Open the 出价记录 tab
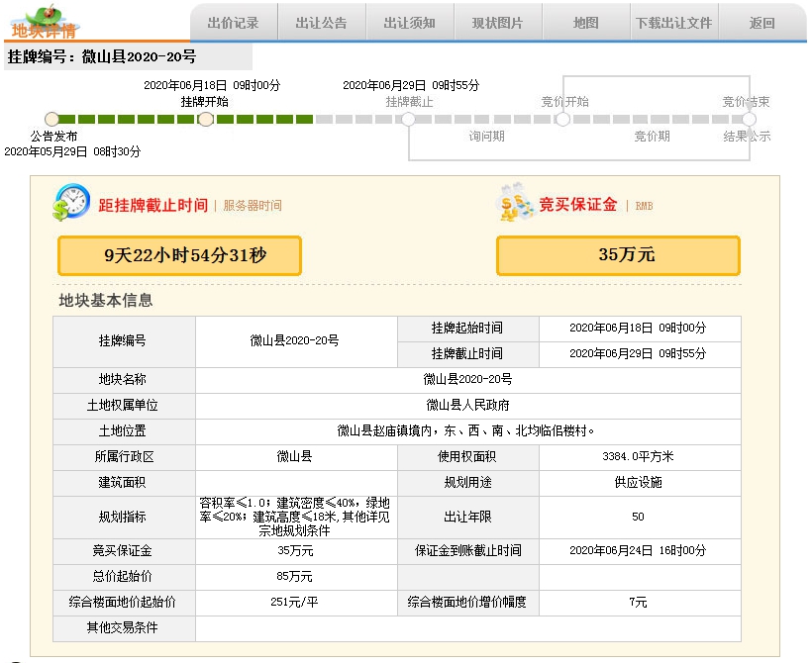The height and width of the screenshot is (663, 812). pyautogui.click(x=234, y=23)
